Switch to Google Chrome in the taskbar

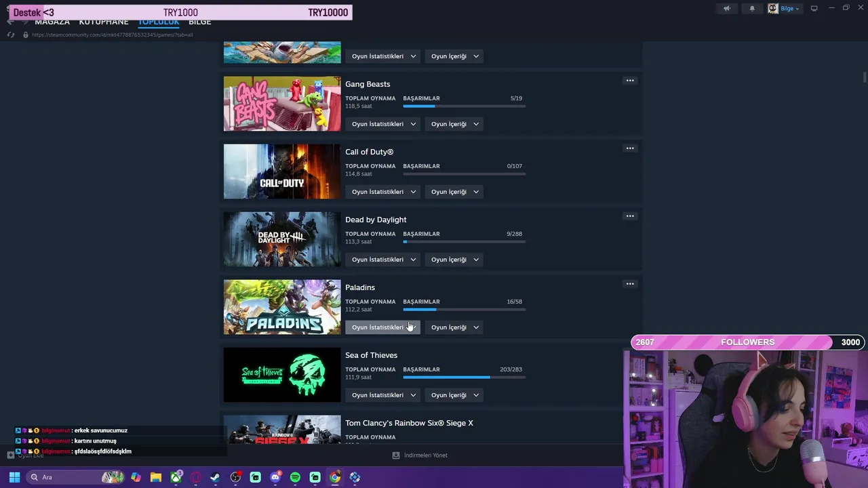tap(335, 477)
